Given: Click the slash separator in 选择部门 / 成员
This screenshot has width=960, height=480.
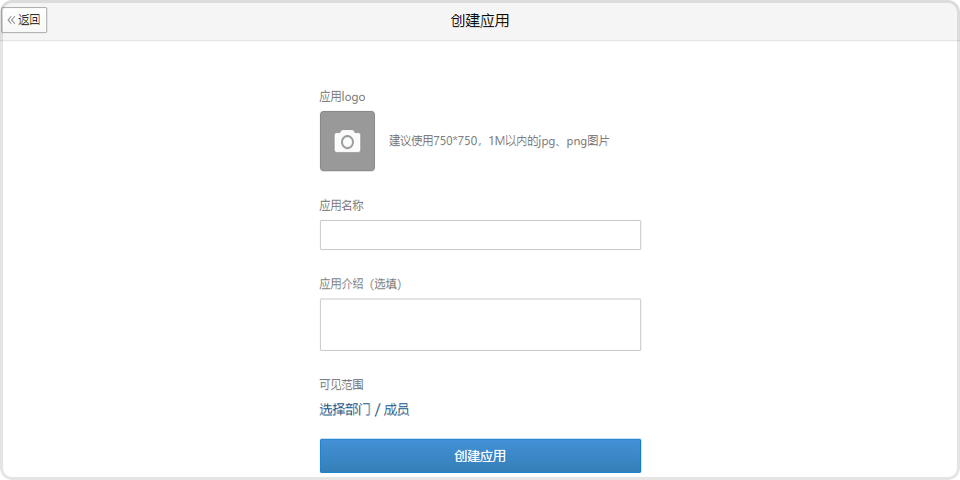Looking at the screenshot, I should click(x=377, y=409).
